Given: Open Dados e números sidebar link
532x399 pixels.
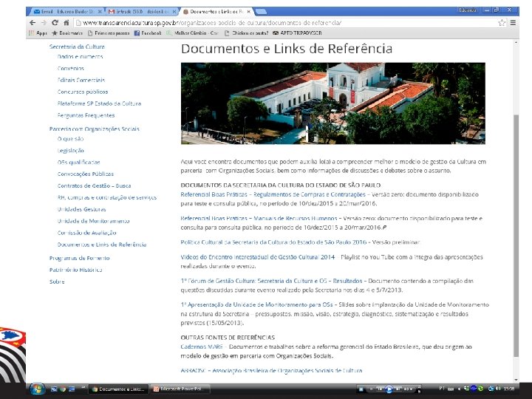Looking at the screenshot, I should pyautogui.click(x=80, y=57).
